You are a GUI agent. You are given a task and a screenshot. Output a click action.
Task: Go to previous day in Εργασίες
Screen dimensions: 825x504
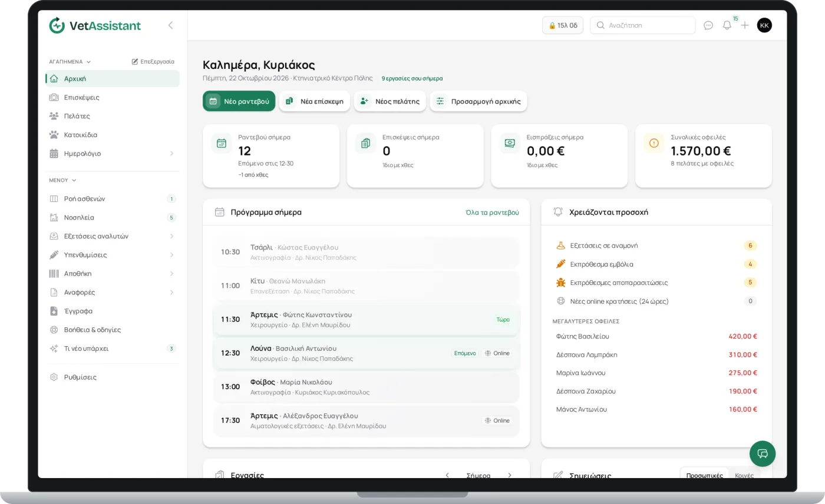[447, 475]
